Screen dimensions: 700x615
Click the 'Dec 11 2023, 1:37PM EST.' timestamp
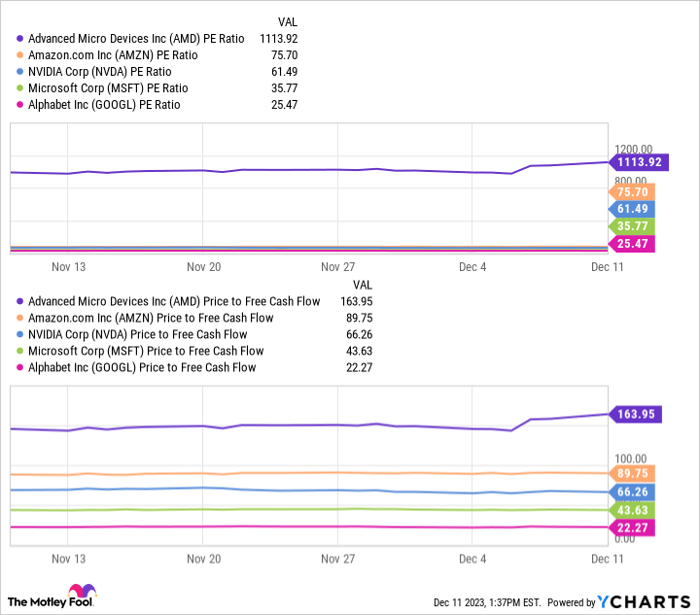click(x=487, y=603)
